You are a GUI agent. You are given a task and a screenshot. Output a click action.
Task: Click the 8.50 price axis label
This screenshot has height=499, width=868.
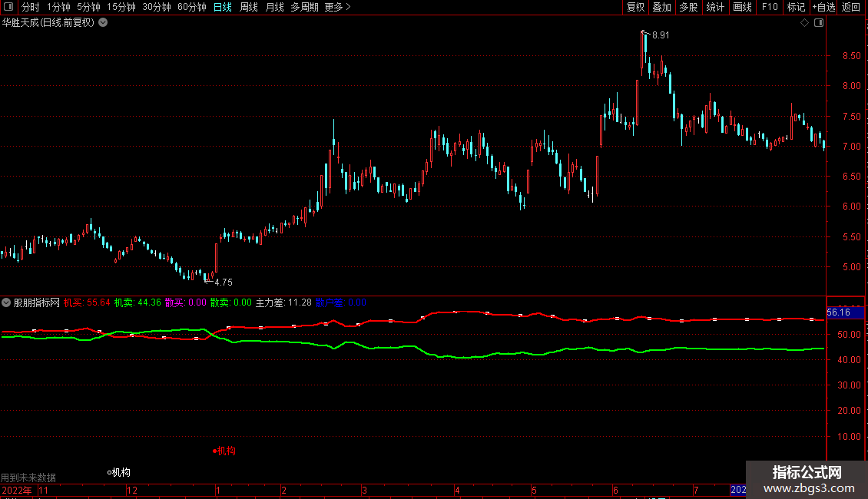[851, 56]
